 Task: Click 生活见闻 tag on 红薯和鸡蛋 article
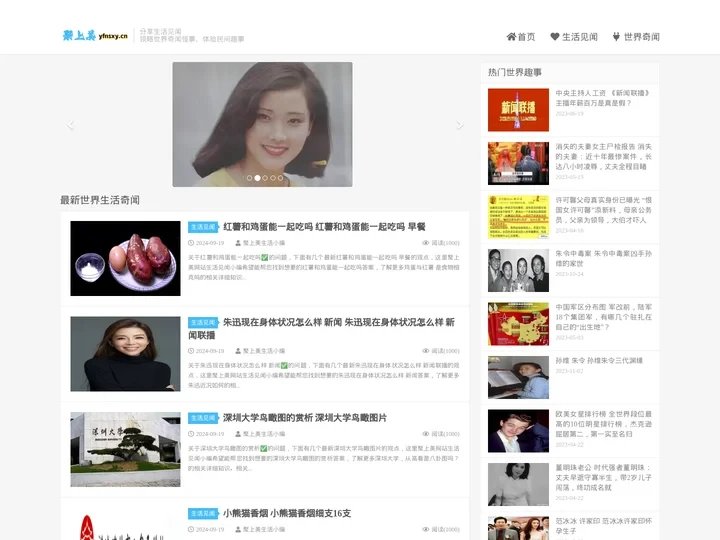tap(203, 227)
